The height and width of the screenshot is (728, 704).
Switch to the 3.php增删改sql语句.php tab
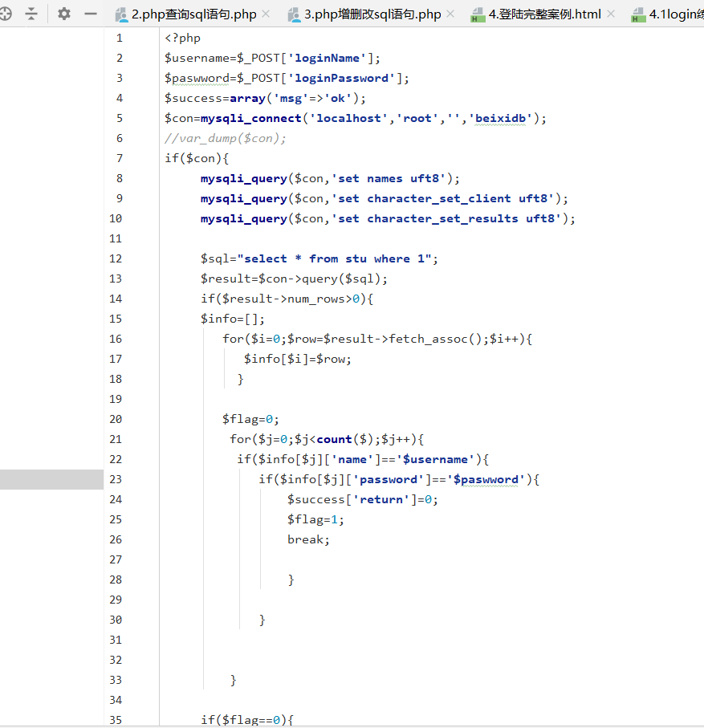tap(372, 14)
